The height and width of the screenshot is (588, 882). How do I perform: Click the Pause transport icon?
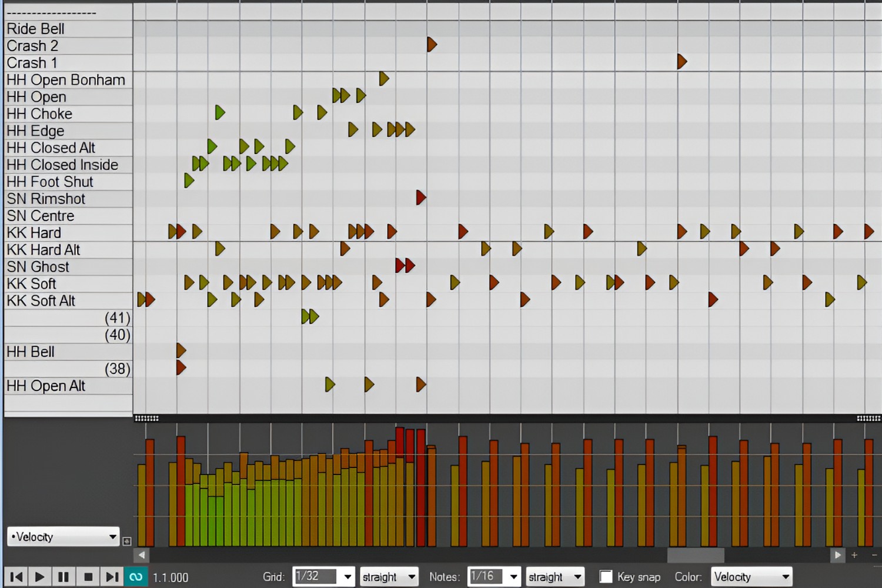tap(64, 576)
